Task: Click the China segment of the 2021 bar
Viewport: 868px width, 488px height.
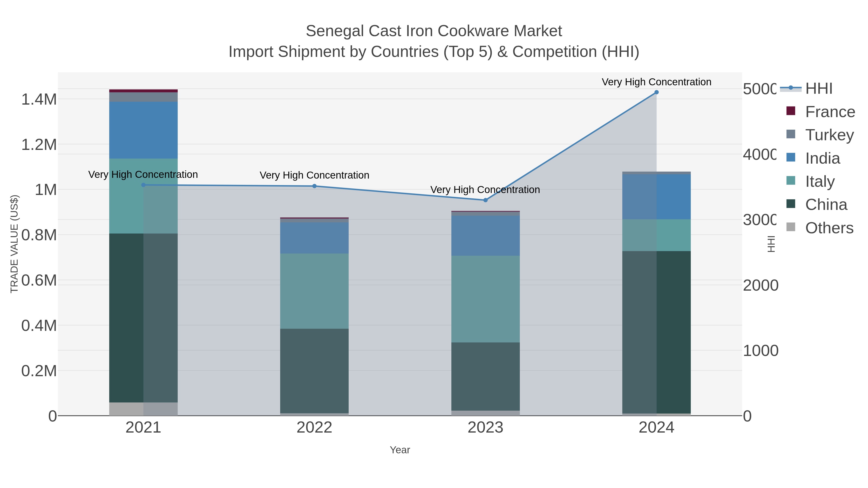Action: coord(143,318)
